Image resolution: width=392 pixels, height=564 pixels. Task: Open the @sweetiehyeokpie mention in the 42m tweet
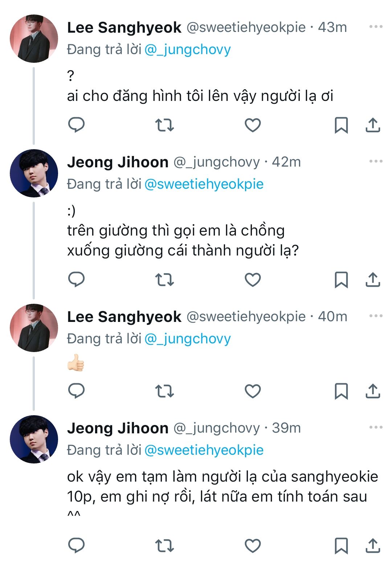[204, 184]
